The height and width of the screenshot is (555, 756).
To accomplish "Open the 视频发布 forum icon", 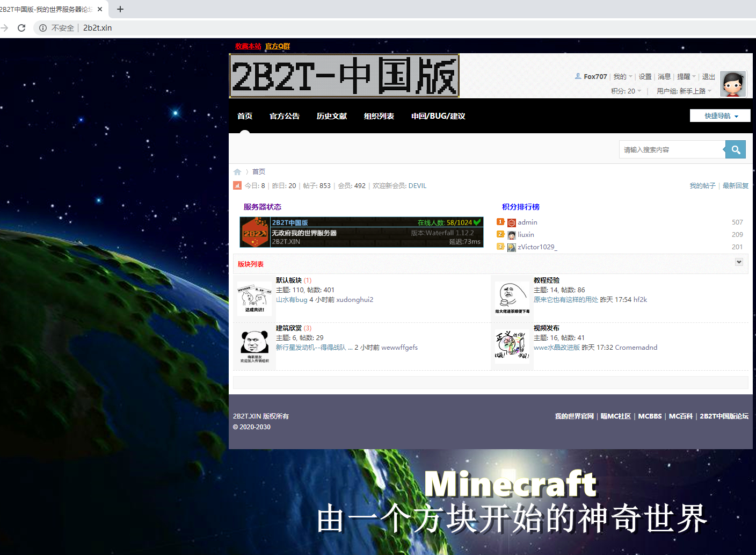I will pos(512,347).
